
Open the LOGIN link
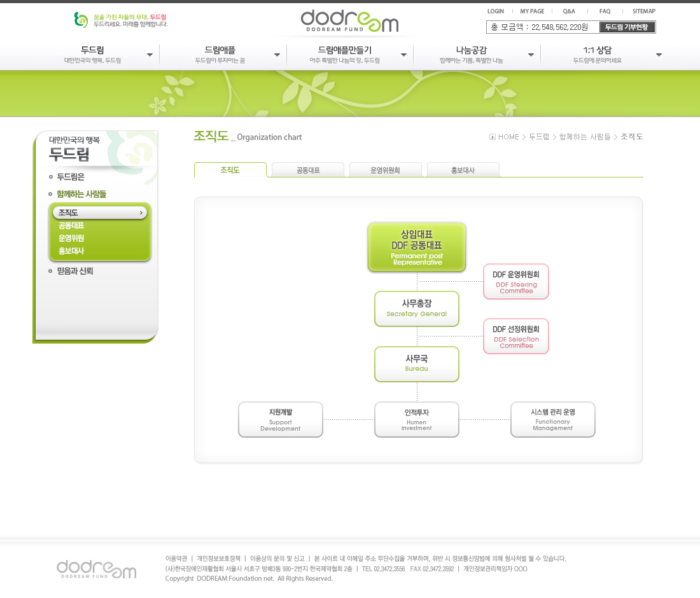tap(495, 11)
